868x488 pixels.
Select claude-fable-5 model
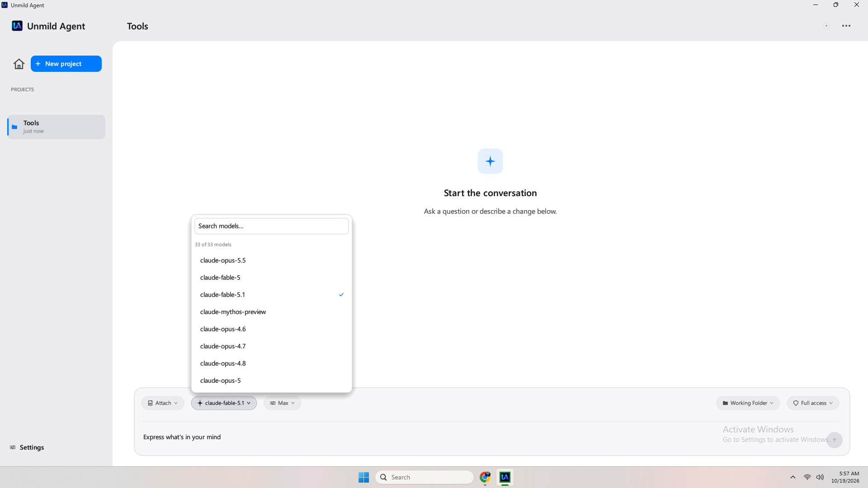272,277
